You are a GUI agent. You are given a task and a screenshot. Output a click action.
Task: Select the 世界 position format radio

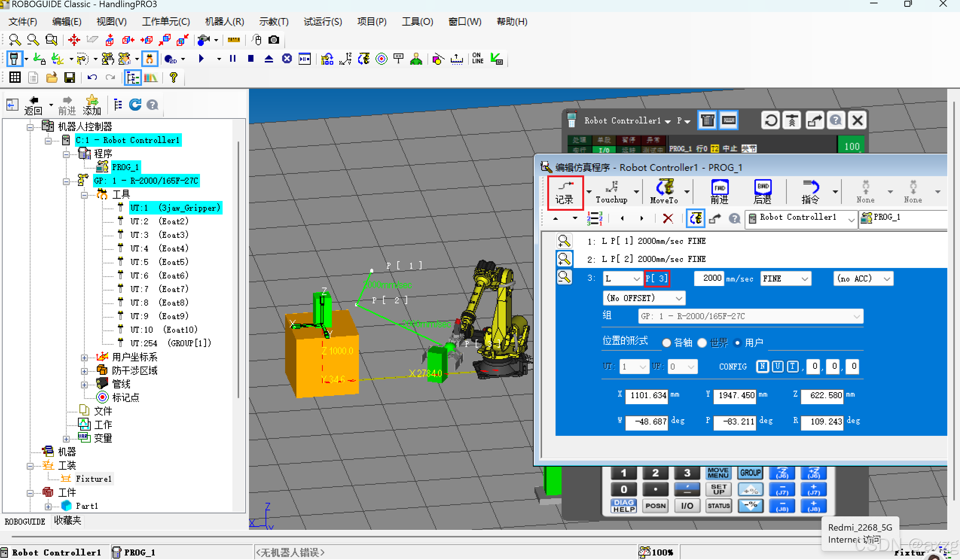pyautogui.click(x=702, y=343)
